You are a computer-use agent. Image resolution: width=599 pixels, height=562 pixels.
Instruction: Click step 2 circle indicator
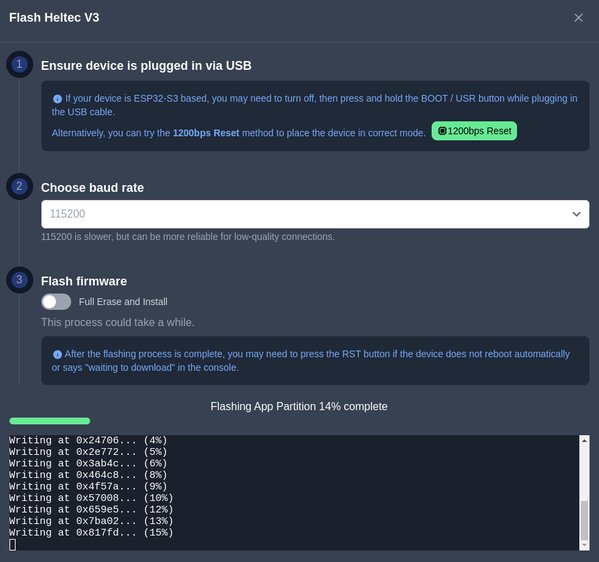(x=19, y=186)
